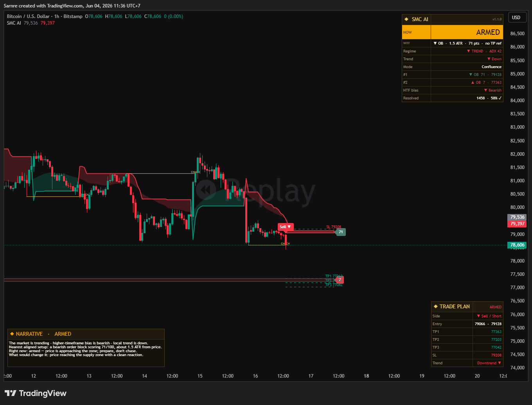The image size is (532, 405).
Task: Click the red 79,397 price label
Action: click(x=517, y=224)
